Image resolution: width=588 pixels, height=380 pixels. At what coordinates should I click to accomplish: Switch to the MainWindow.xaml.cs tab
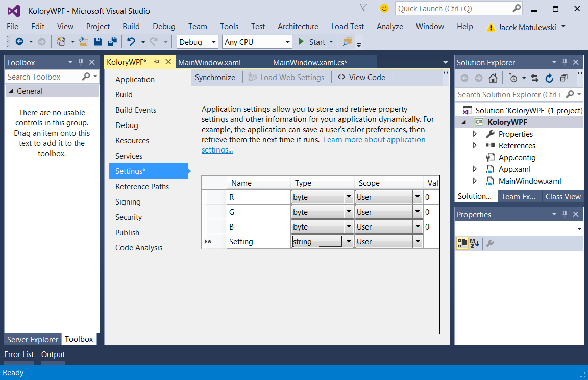click(310, 63)
